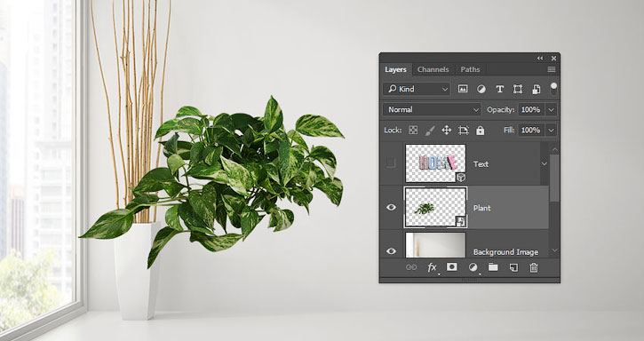644x341 pixels.
Task: Click the Background Image layer name
Action: pyautogui.click(x=505, y=252)
